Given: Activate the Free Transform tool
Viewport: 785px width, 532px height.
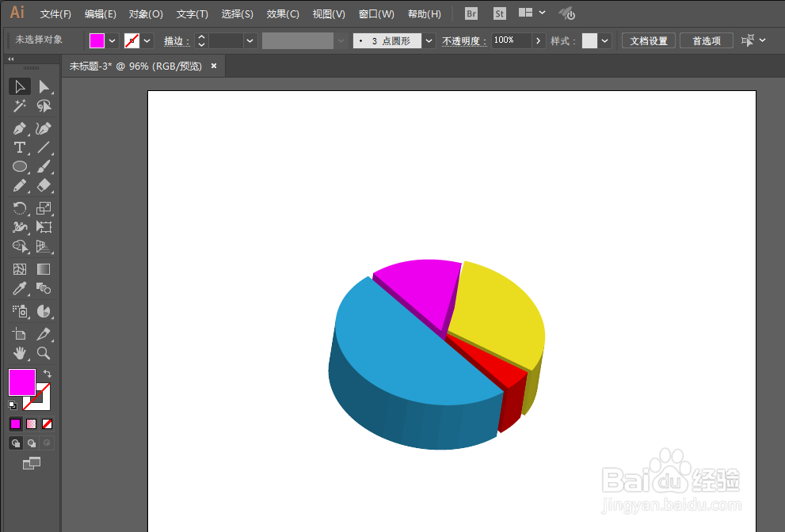Looking at the screenshot, I should (44, 226).
